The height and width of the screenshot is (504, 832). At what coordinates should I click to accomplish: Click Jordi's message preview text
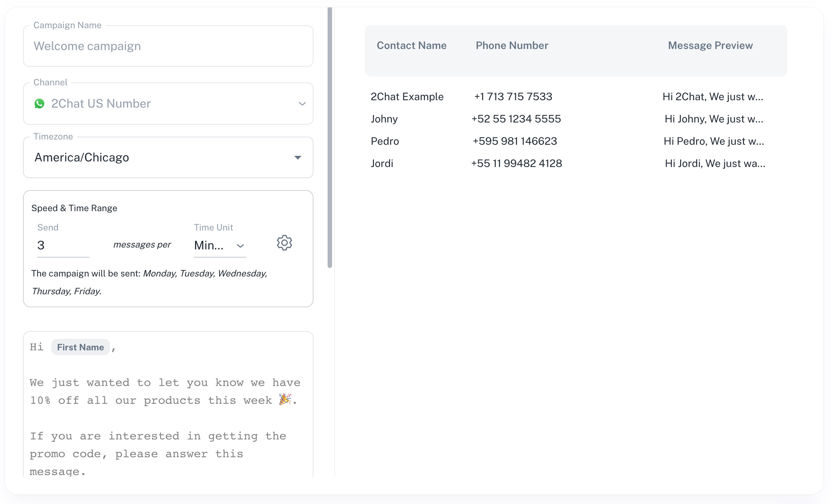point(715,164)
